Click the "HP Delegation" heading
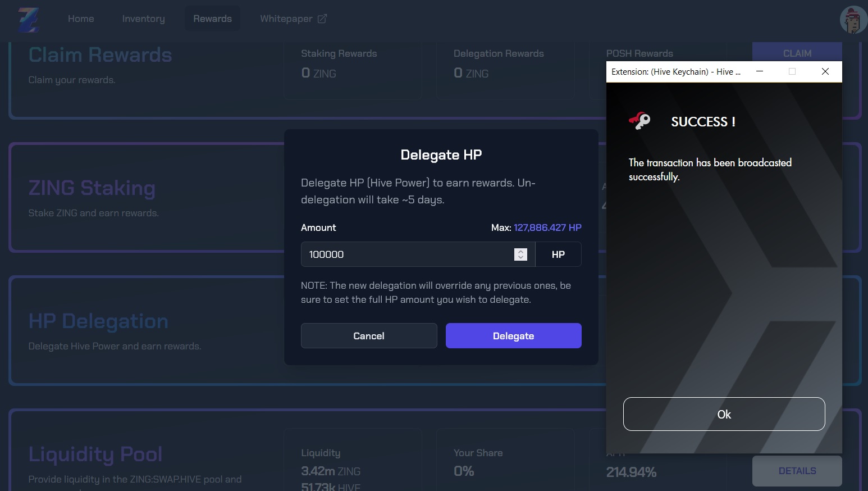The image size is (868, 491). [x=98, y=321]
